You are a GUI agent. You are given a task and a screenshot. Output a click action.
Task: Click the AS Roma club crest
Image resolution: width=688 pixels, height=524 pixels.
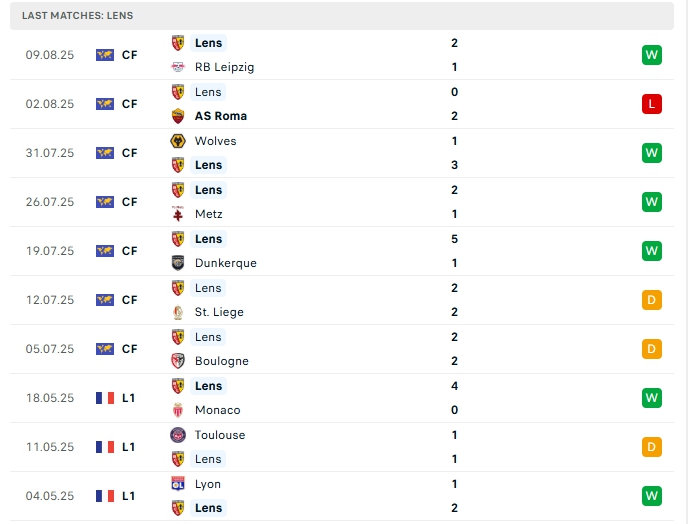(179, 116)
